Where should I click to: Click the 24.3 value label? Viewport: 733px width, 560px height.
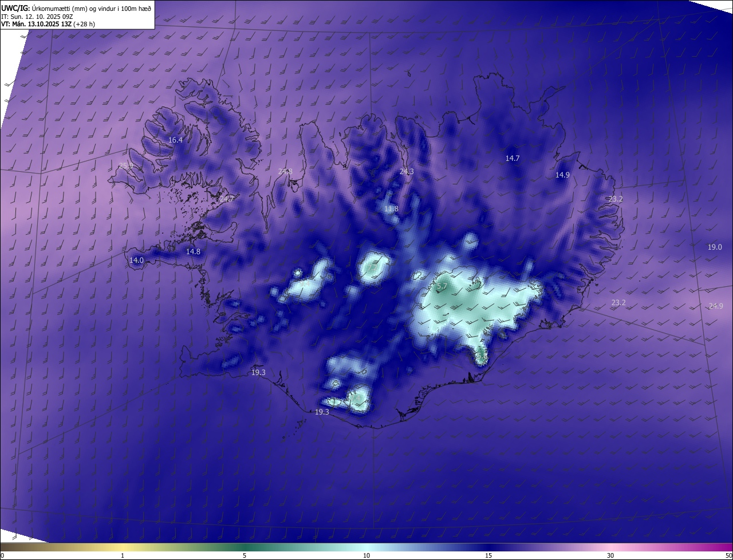(406, 172)
